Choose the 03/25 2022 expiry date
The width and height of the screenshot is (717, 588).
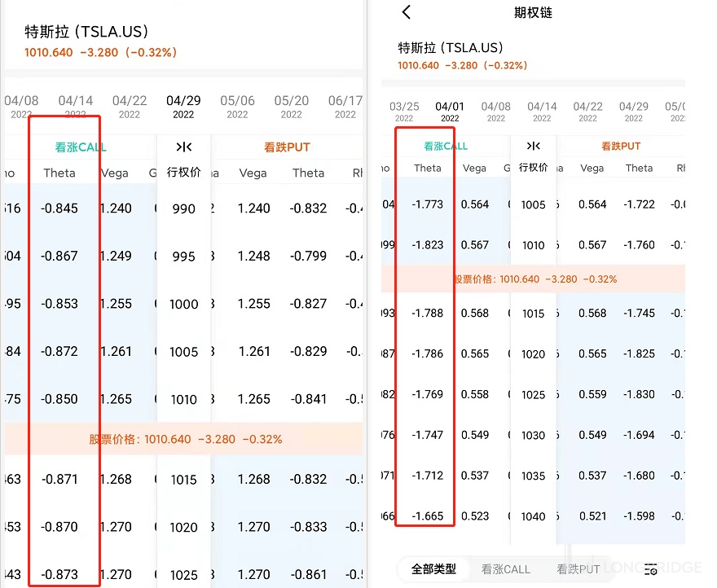404,112
